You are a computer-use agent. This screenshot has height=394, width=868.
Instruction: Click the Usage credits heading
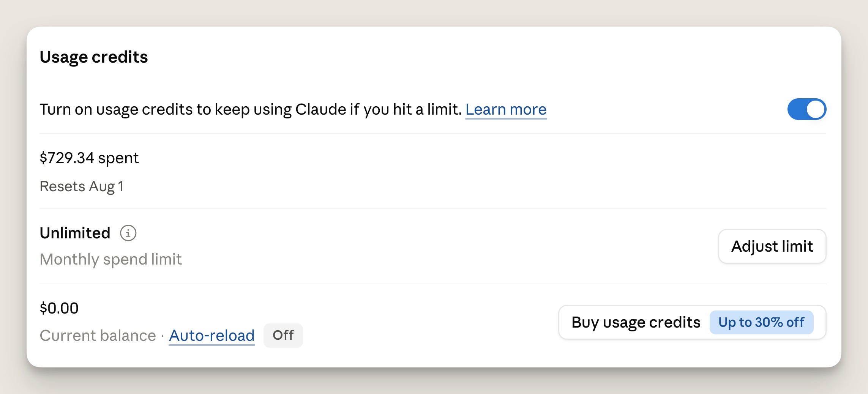click(x=94, y=57)
